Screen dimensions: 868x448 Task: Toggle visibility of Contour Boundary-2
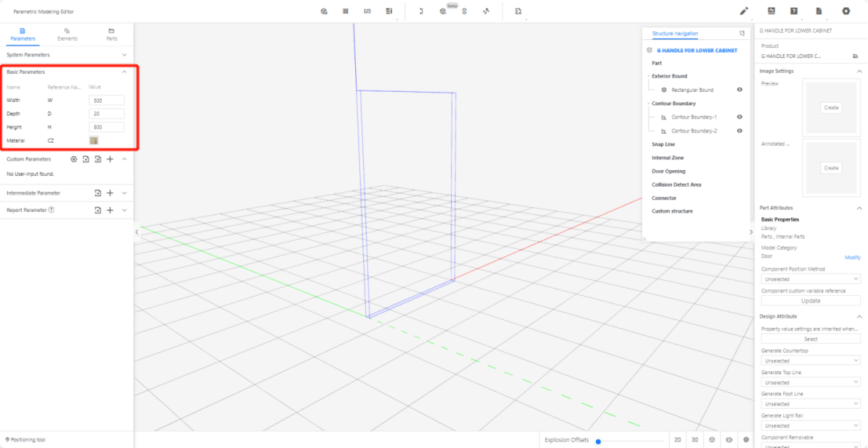point(739,131)
